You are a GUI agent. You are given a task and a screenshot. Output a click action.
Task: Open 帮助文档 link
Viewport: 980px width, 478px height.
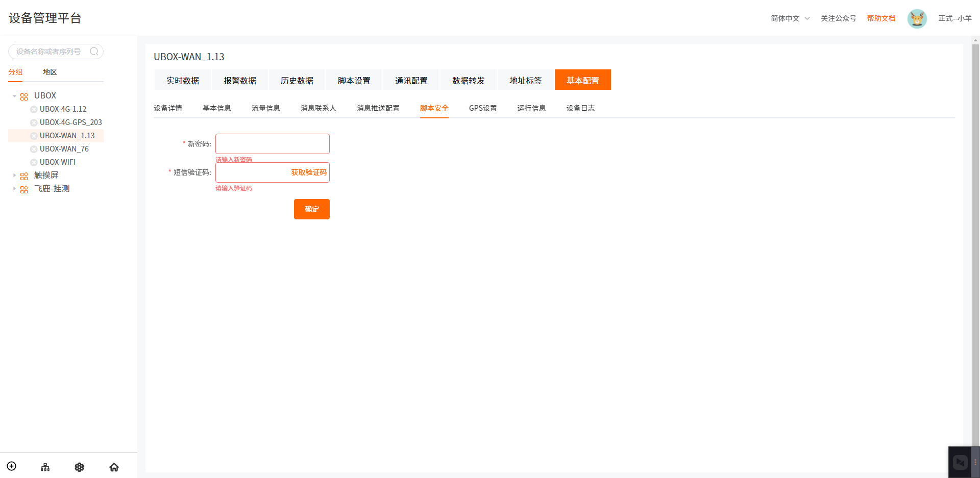pos(881,18)
